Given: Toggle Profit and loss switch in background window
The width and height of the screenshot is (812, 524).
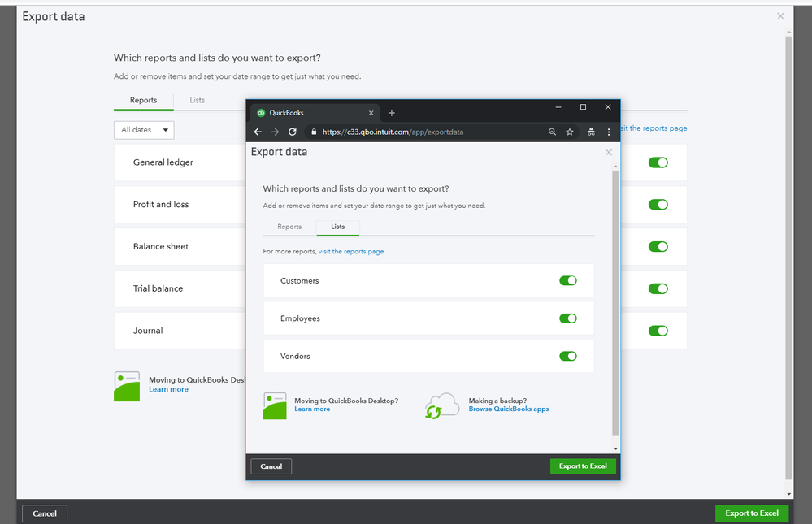Looking at the screenshot, I should click(x=658, y=205).
